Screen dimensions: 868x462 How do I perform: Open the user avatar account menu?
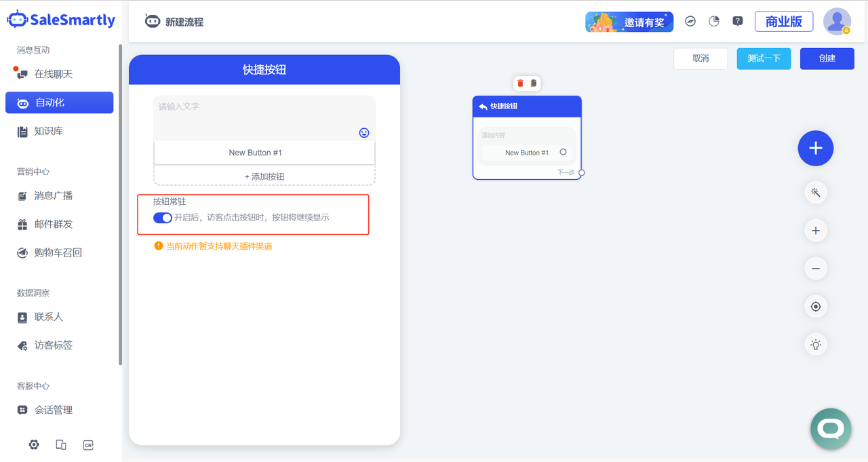[x=837, y=21]
